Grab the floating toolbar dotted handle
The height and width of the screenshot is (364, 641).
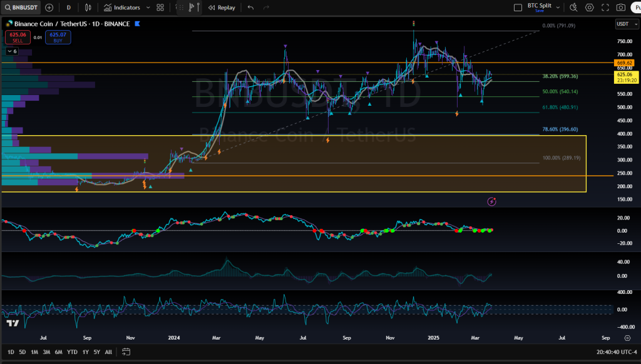181,8
